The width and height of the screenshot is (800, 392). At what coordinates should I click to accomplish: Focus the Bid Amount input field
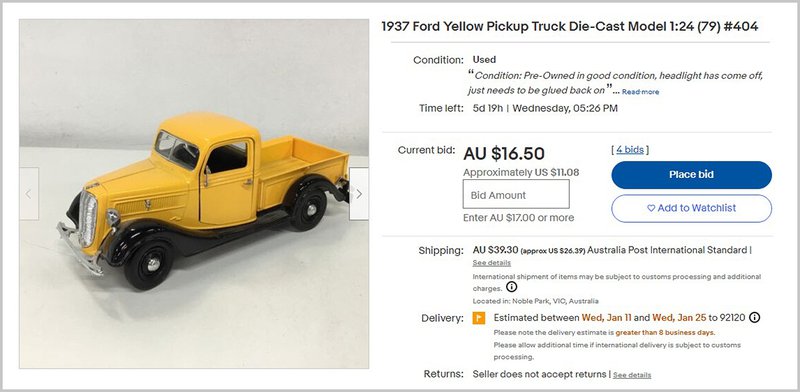pos(516,194)
